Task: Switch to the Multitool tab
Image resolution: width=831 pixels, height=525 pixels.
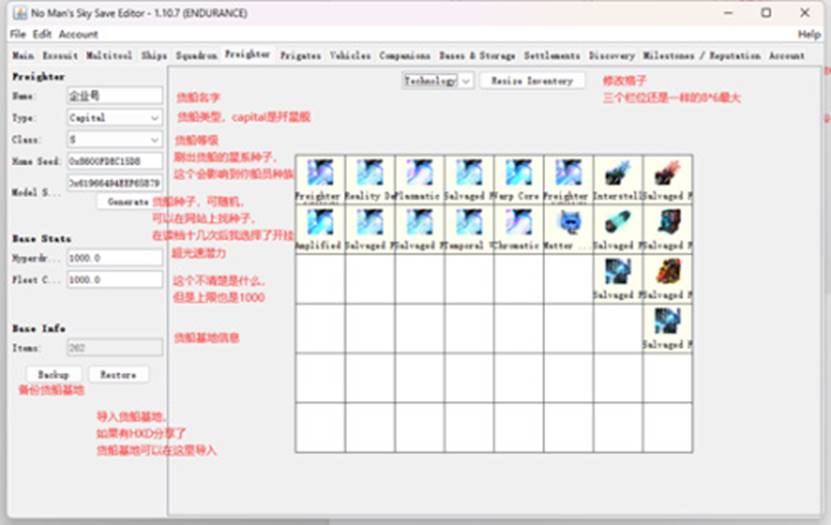Action: 109,55
